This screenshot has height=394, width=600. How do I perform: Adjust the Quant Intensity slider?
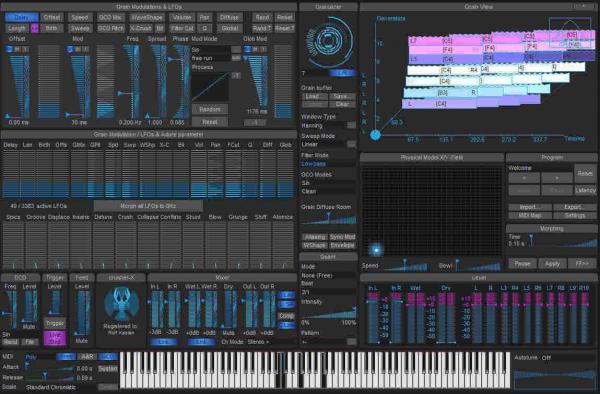click(x=329, y=313)
